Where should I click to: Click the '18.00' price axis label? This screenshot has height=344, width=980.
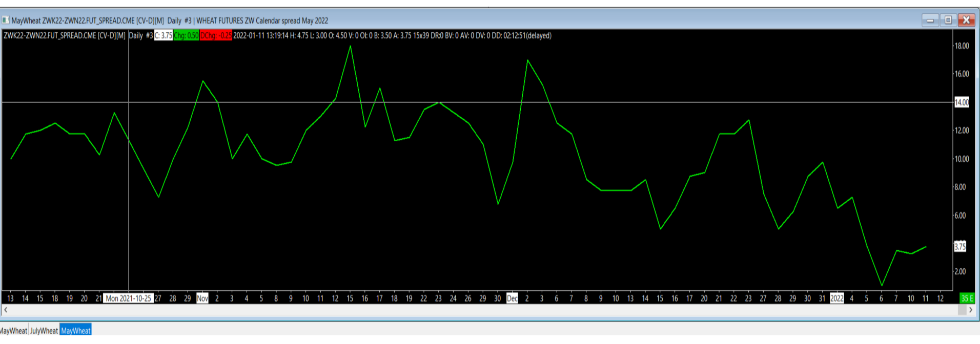pos(962,46)
